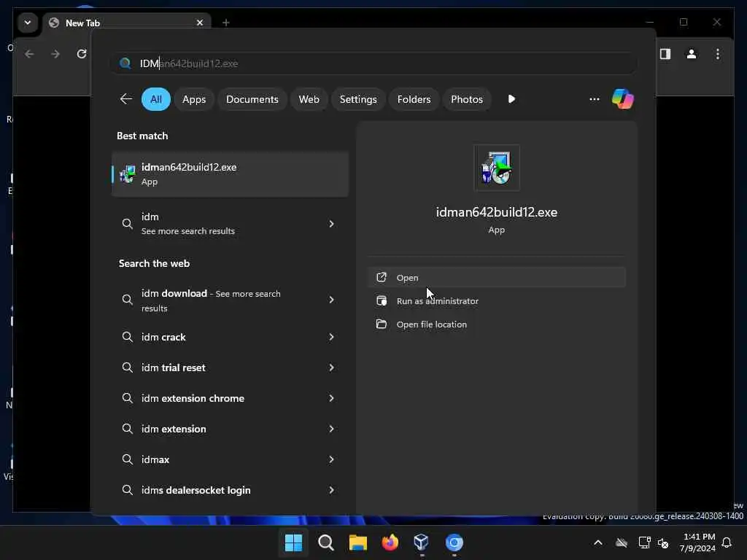Viewport: 747px width, 560px height.
Task: Click the large IDM installer icon in preview
Action: coord(496,168)
